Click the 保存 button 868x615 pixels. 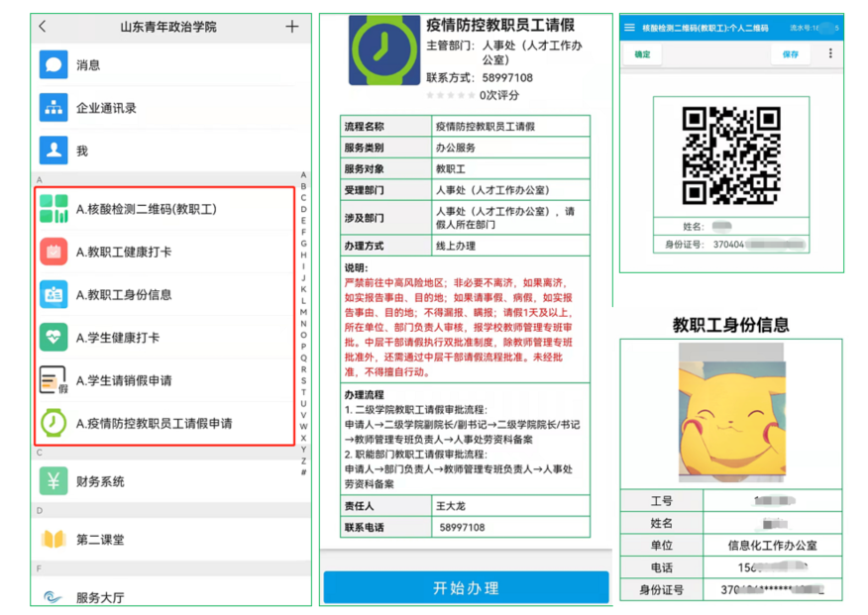[x=790, y=54]
